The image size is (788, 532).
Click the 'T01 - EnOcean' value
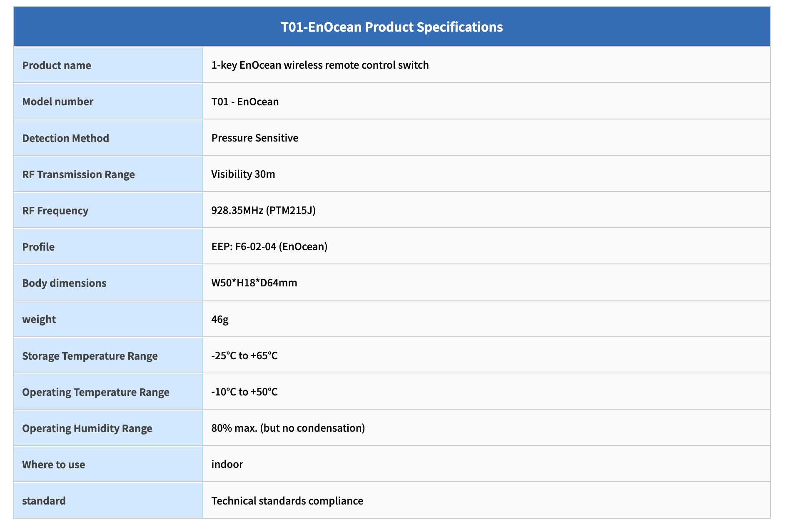click(245, 102)
